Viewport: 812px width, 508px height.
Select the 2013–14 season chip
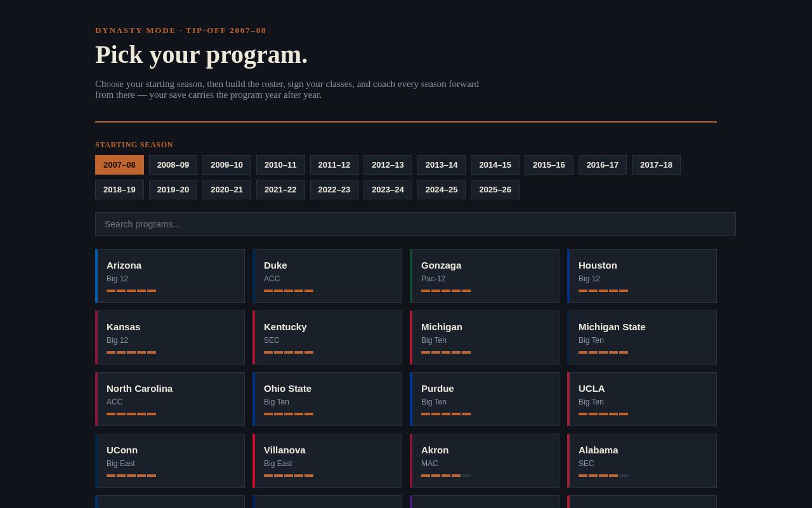(x=442, y=164)
